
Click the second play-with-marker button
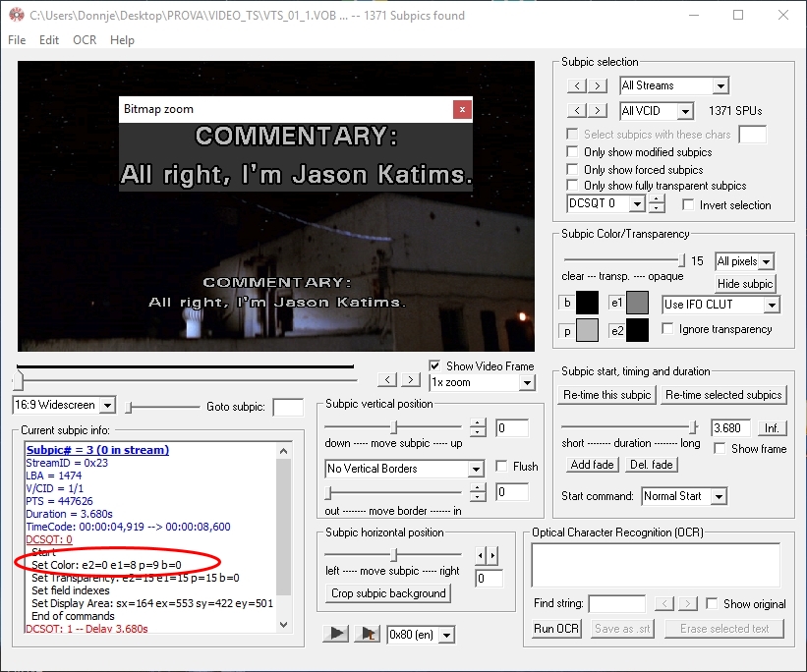(x=368, y=634)
